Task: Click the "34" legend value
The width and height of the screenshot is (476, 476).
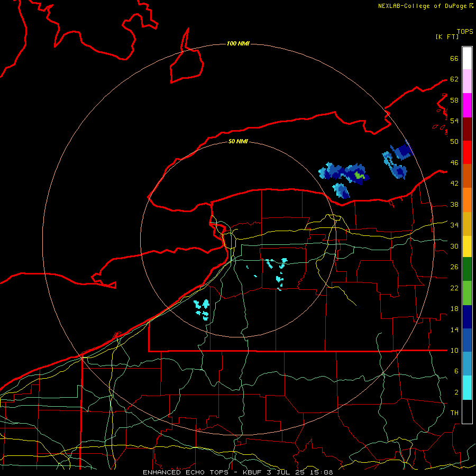Action: click(x=454, y=225)
